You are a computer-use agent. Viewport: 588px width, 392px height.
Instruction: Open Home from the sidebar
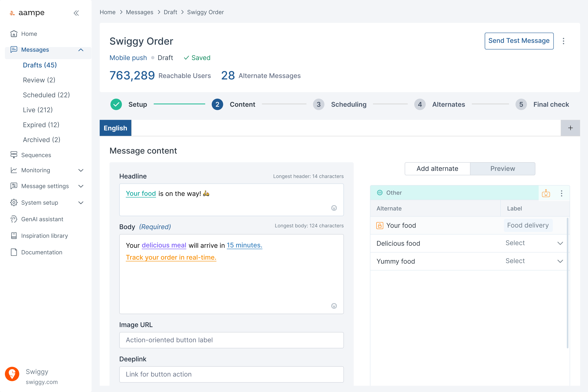point(29,34)
